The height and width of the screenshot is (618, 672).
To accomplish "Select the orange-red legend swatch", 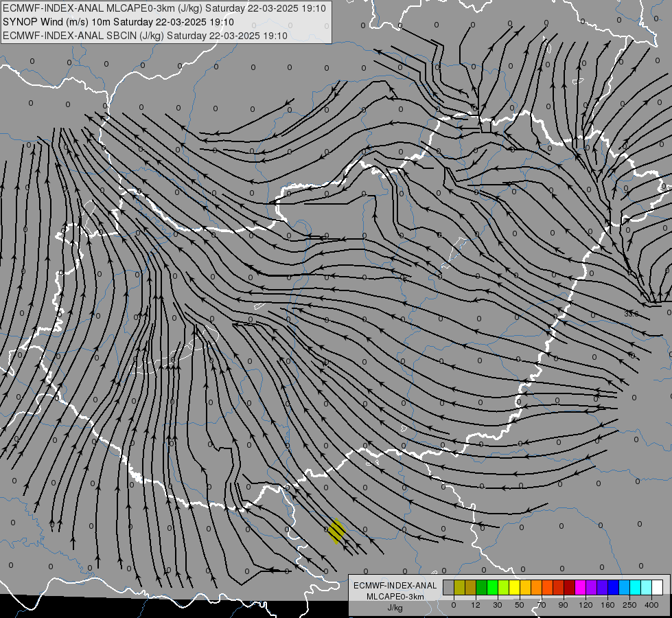I will [x=547, y=588].
